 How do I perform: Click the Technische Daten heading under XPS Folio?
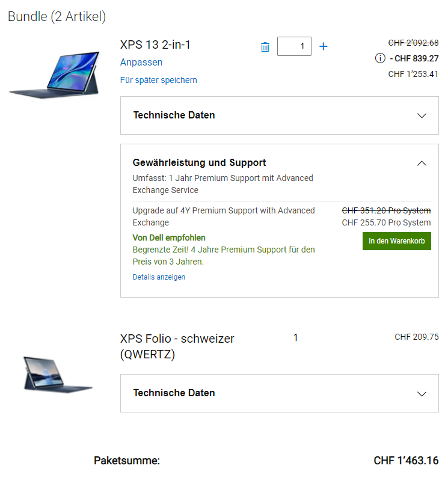click(174, 393)
